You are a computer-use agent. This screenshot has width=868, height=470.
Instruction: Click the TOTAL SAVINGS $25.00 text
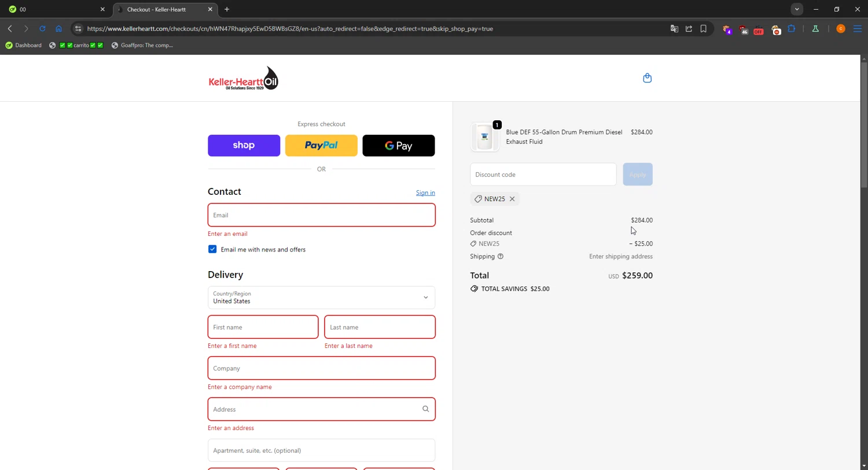pos(515,289)
